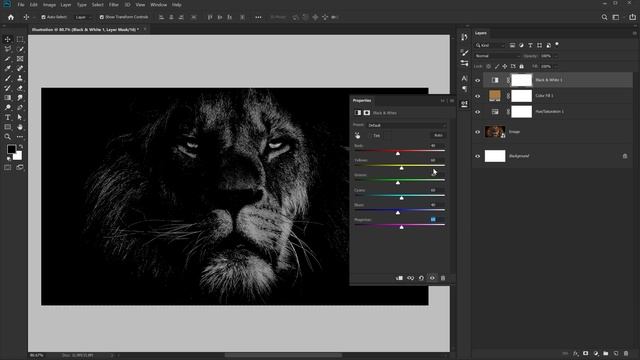Image resolution: width=640 pixels, height=360 pixels.
Task: Click the foreground color swatch
Action: pyautogui.click(x=11, y=149)
